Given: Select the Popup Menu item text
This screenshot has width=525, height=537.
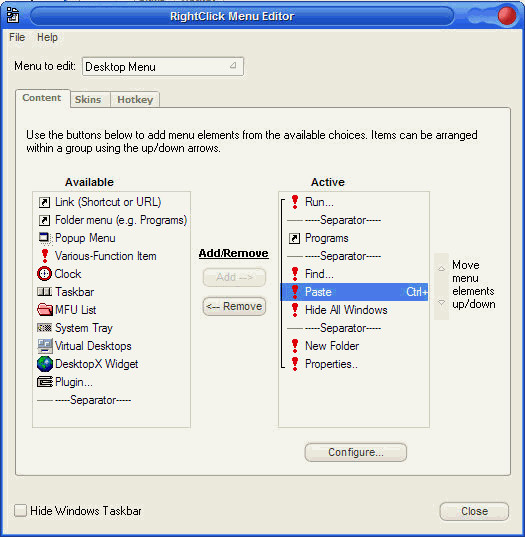Looking at the screenshot, I should tap(85, 238).
